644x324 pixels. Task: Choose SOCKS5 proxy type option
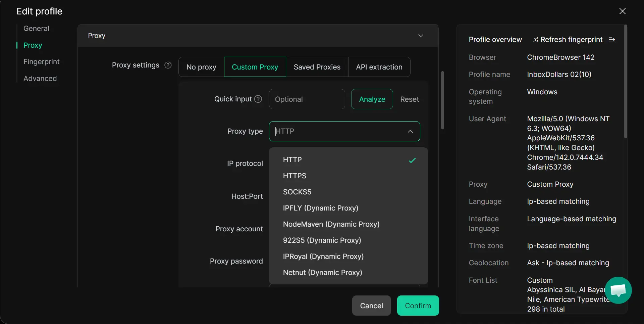click(297, 192)
